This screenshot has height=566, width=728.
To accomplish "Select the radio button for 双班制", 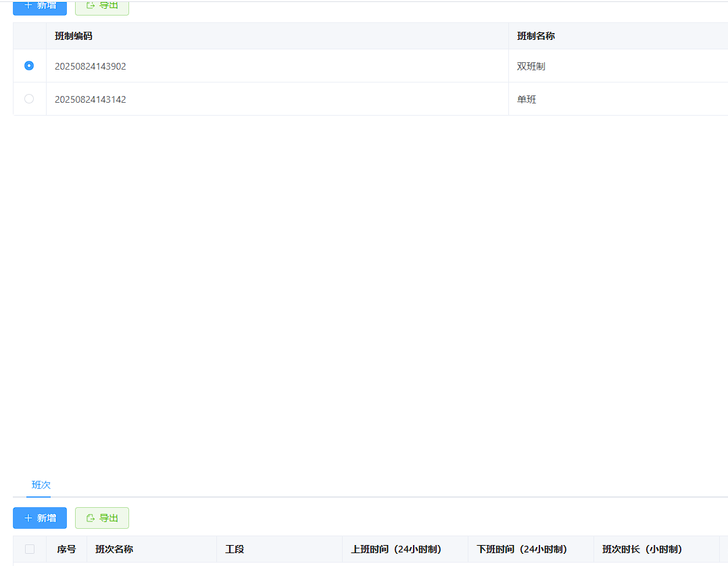I will tap(28, 66).
